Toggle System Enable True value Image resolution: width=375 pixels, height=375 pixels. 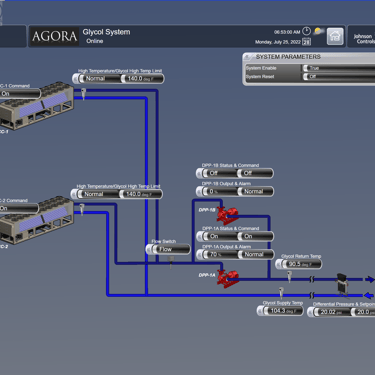[339, 68]
